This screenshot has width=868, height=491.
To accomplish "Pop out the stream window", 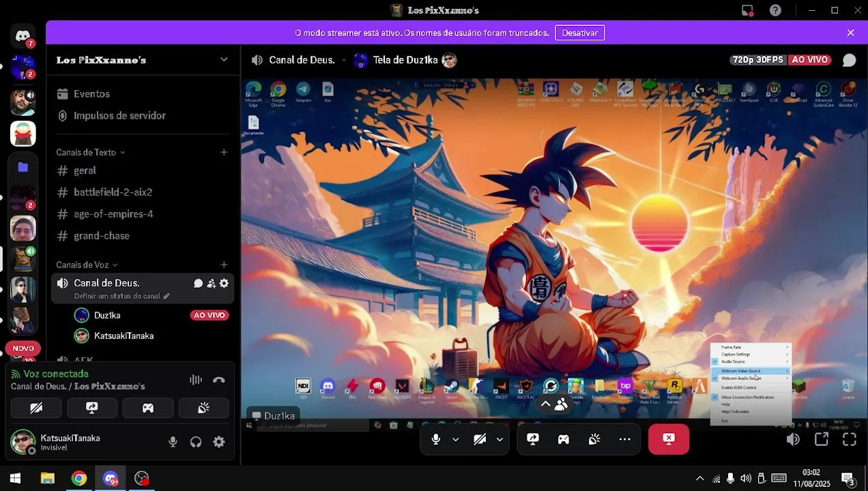I will (x=822, y=440).
